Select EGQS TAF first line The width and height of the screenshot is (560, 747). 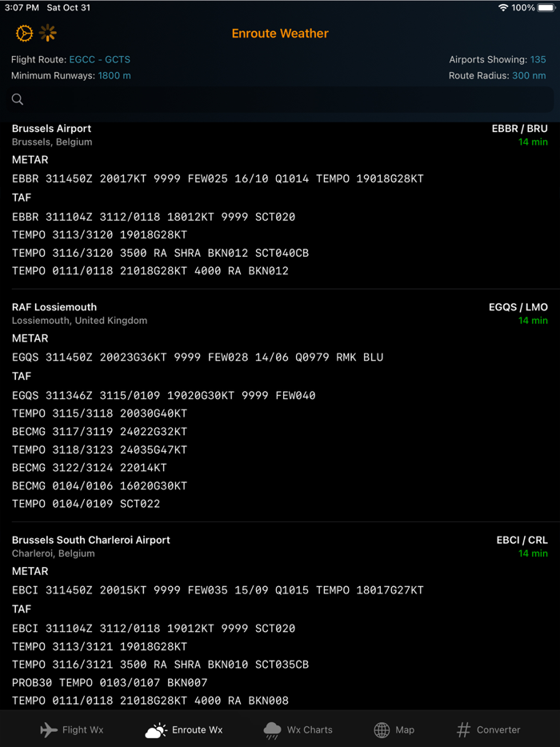point(163,395)
